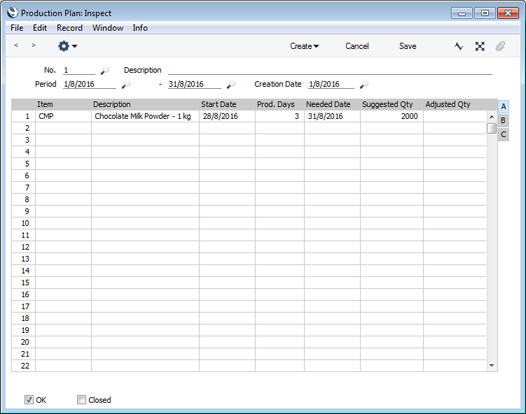Image resolution: width=526 pixels, height=414 pixels.
Task: Open lookup beside Creation Date field
Action: (x=364, y=84)
